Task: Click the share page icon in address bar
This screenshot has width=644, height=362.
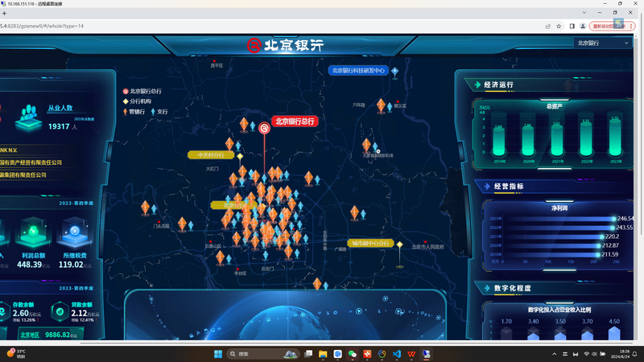Action: [548, 27]
